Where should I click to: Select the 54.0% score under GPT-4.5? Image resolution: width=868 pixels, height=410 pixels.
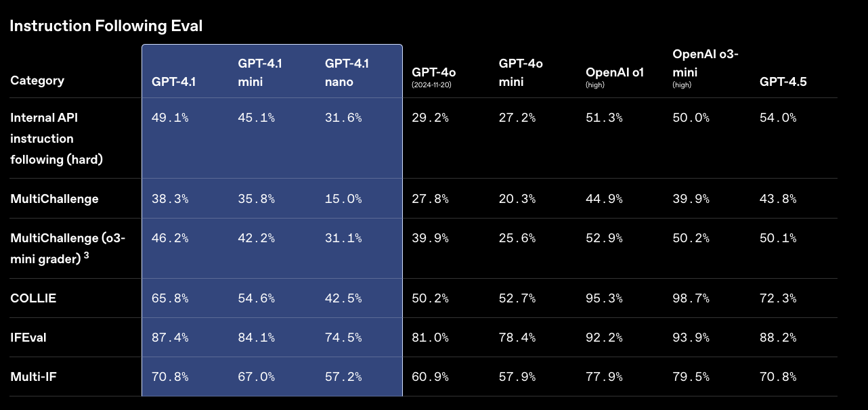tap(778, 118)
